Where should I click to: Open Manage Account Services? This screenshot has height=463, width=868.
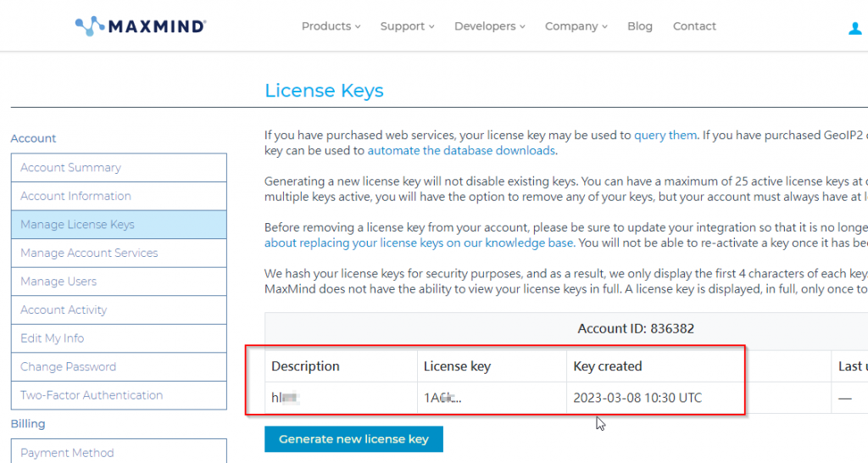coord(119,253)
